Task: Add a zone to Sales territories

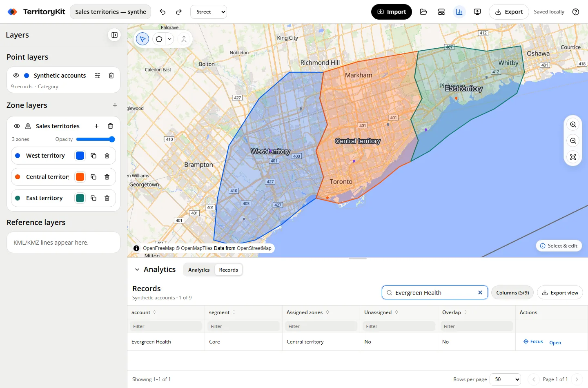Action: coord(96,126)
